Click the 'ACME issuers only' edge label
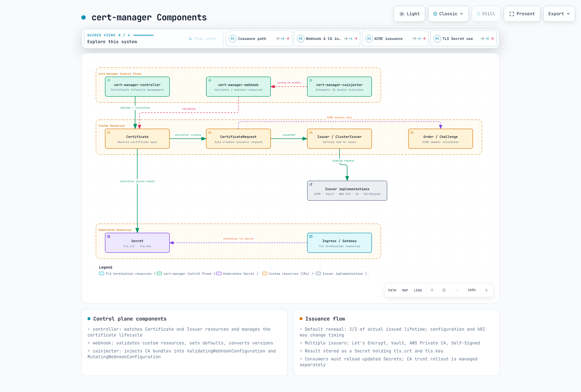This screenshot has width=581, height=392. click(340, 118)
